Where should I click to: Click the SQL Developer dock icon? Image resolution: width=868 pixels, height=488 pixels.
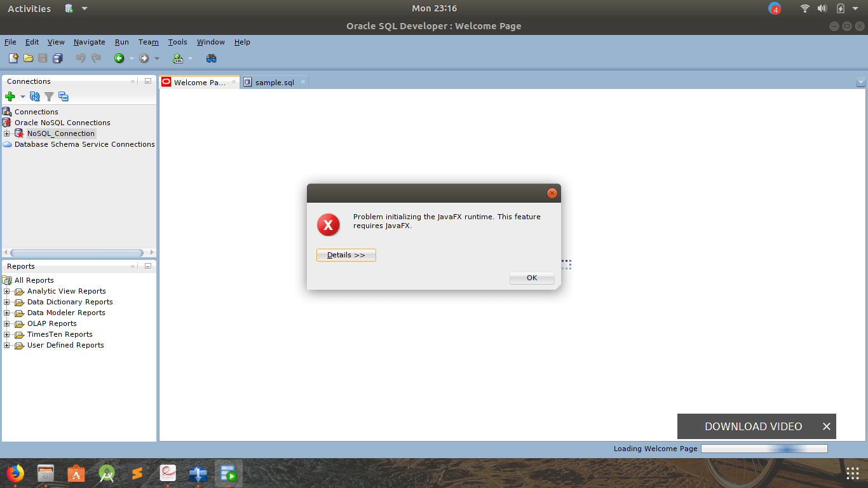[228, 473]
